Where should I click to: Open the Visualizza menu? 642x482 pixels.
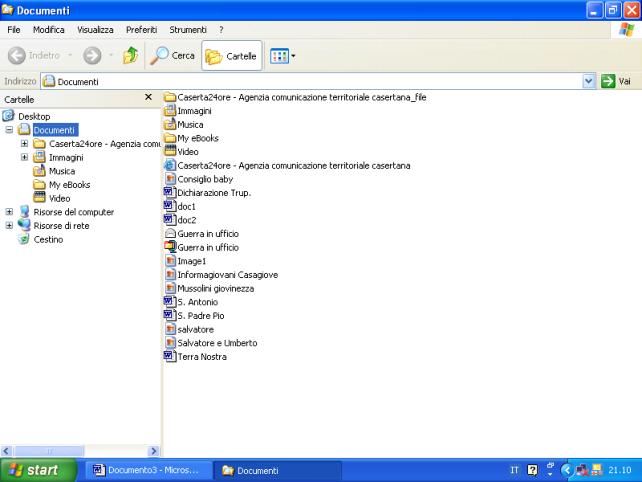[95, 30]
